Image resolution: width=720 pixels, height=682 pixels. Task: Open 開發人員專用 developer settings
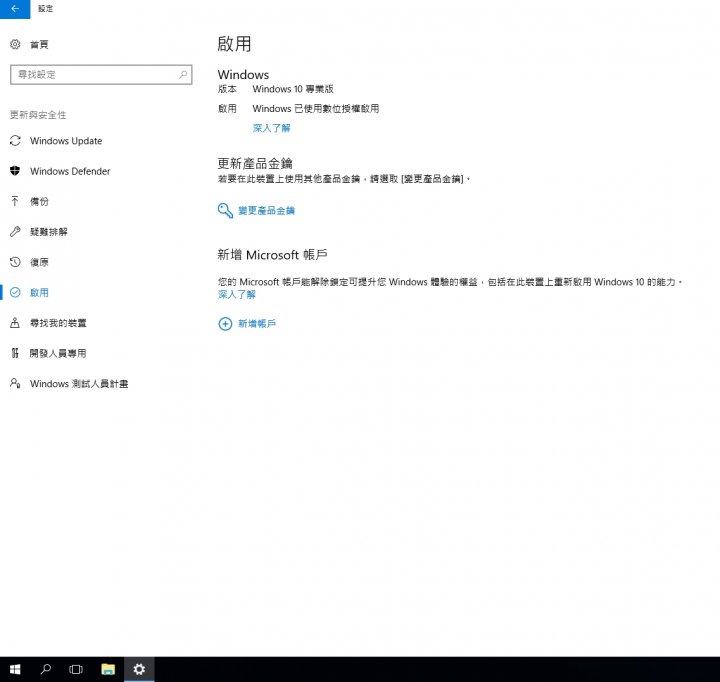click(58, 353)
